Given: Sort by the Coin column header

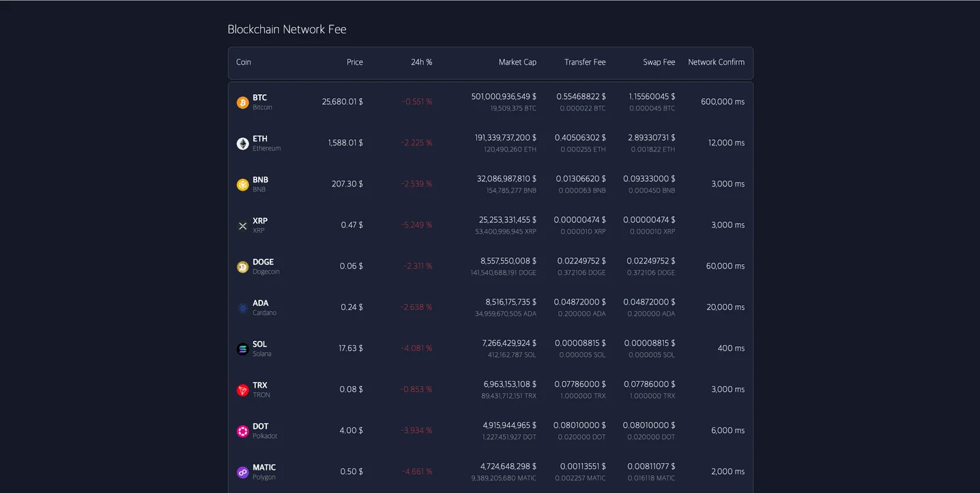Looking at the screenshot, I should [x=244, y=62].
